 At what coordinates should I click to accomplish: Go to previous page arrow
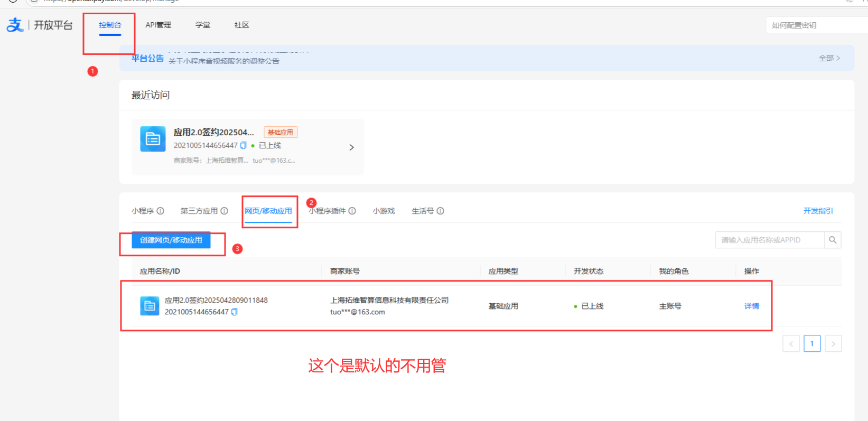pos(791,343)
